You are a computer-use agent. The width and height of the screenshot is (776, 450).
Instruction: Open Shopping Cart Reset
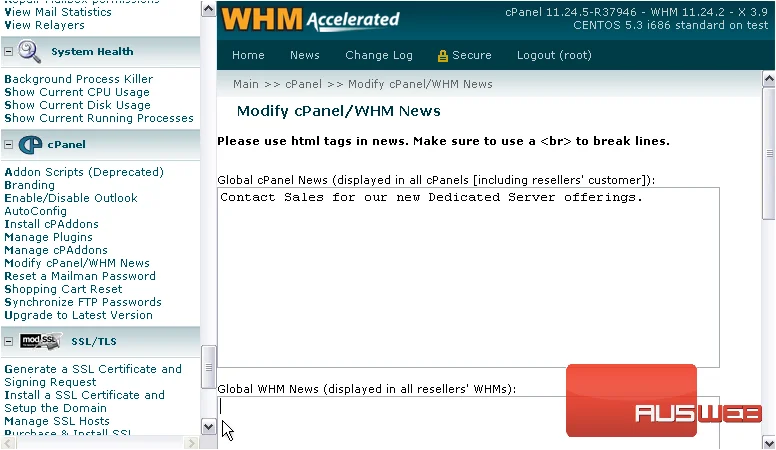coord(63,289)
